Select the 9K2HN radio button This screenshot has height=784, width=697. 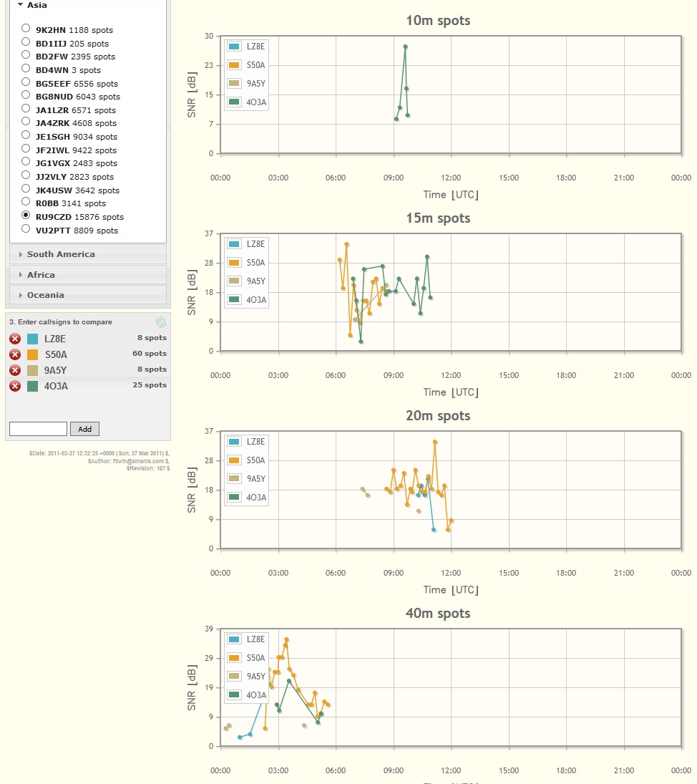click(x=26, y=29)
